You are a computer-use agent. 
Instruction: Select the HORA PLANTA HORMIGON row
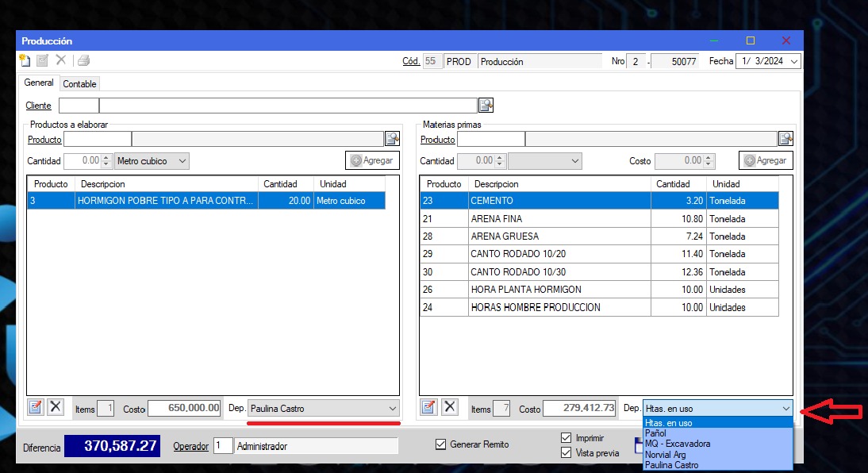point(599,290)
